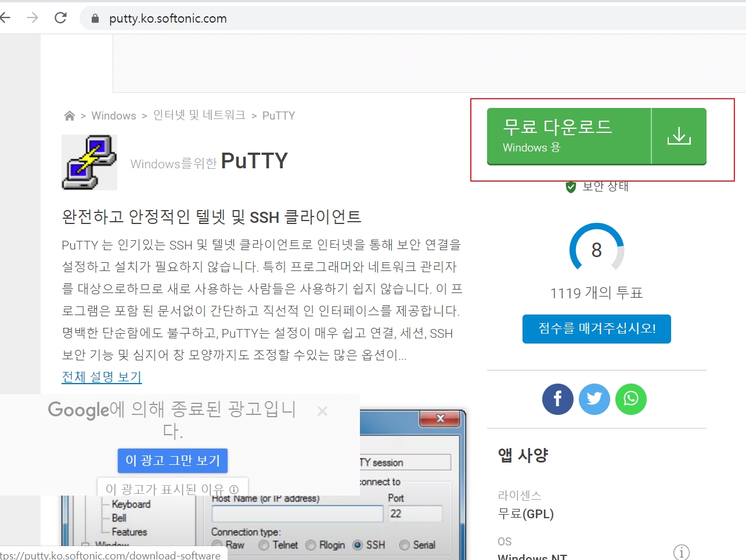746x560 pixels.
Task: Open the 전체 설명 보기 link
Action: pyautogui.click(x=102, y=377)
